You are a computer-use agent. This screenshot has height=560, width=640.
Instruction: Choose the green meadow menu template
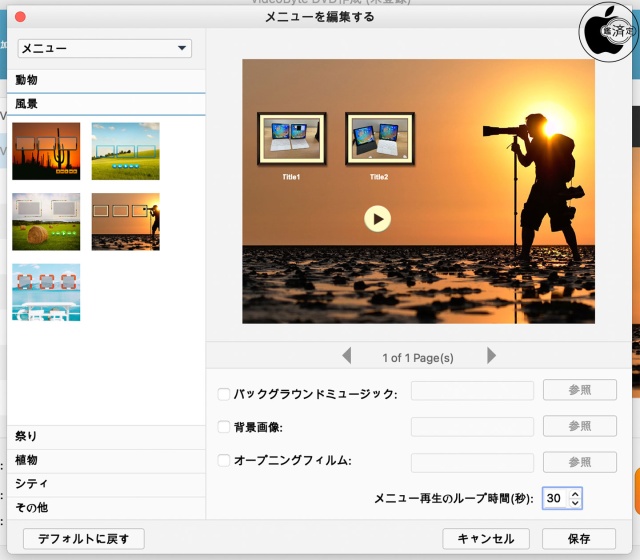point(125,151)
